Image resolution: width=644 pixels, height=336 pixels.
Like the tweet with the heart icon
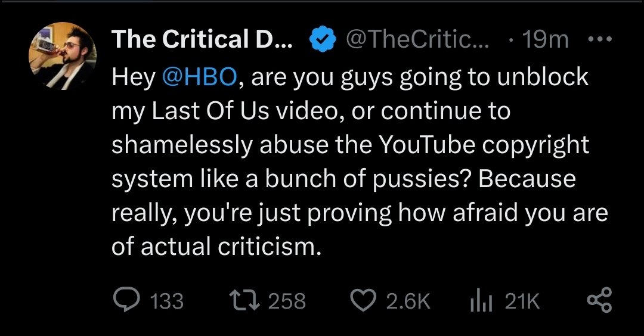[364, 300]
